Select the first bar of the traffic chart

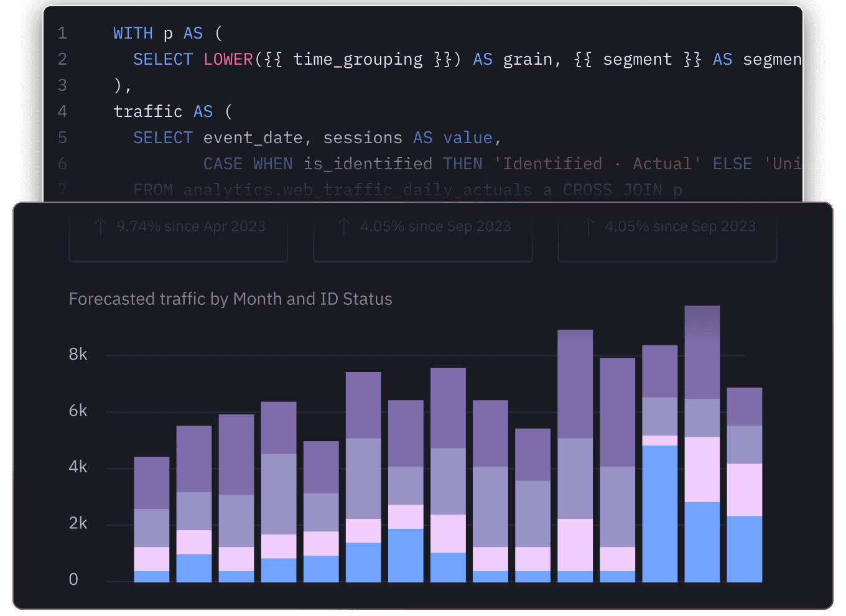pos(152,520)
